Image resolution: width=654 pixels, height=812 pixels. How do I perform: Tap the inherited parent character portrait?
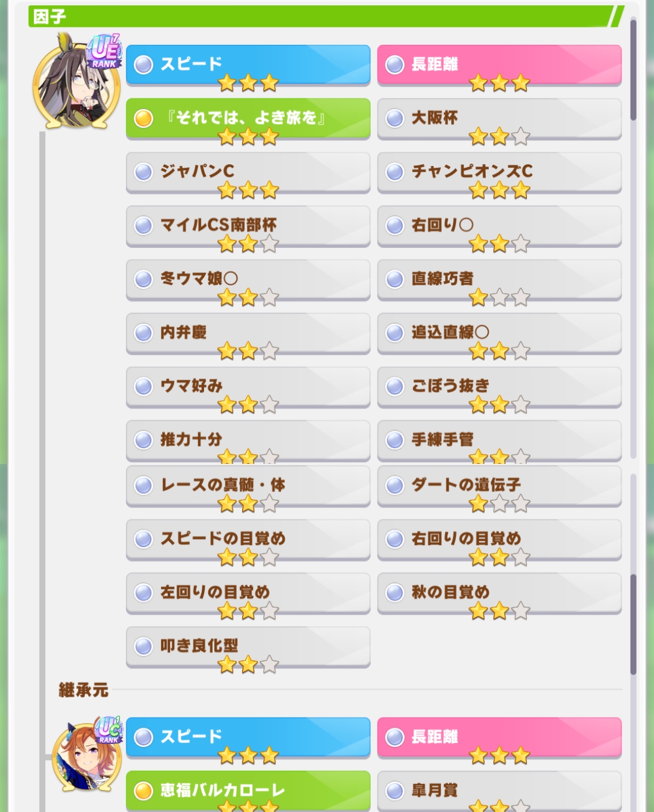87,755
